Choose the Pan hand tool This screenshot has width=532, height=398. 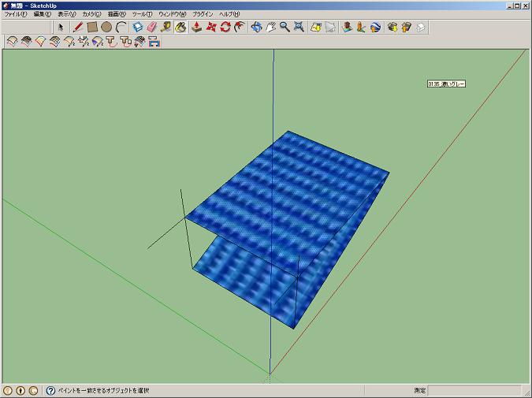270,27
